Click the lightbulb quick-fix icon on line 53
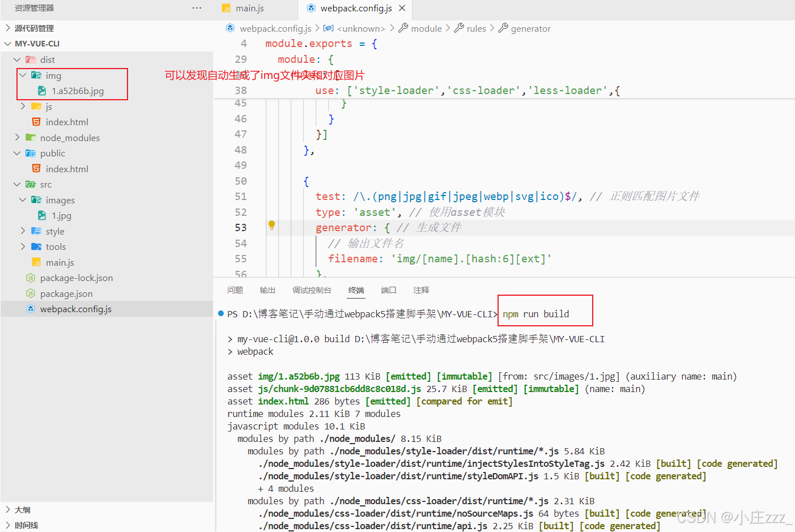 pyautogui.click(x=271, y=225)
